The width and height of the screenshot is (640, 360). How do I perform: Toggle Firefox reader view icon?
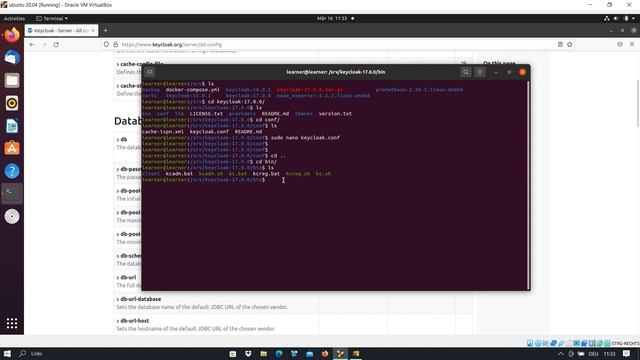coord(560,44)
